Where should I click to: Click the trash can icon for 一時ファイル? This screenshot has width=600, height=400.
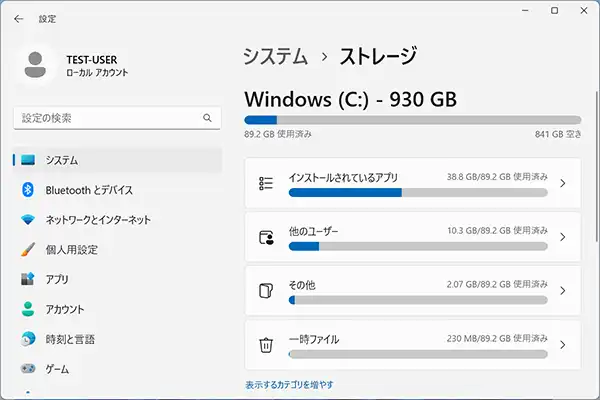[x=266, y=345]
